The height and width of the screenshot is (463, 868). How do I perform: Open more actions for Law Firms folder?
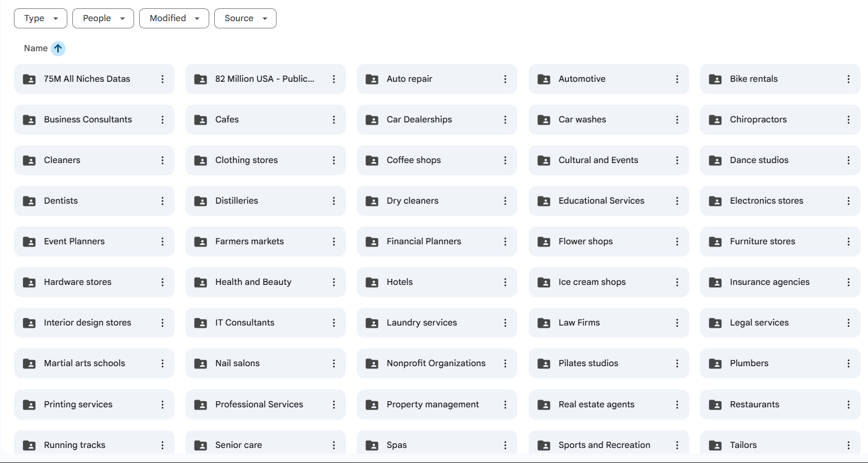(677, 323)
